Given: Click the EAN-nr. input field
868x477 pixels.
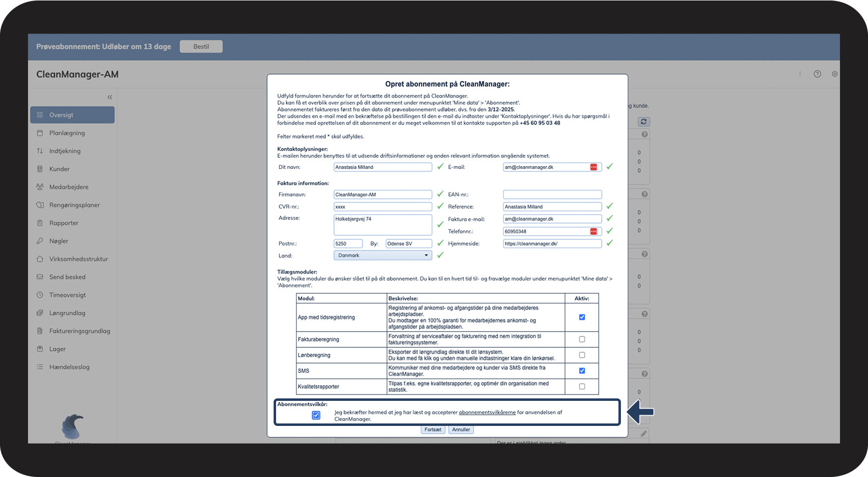Looking at the screenshot, I should [552, 195].
